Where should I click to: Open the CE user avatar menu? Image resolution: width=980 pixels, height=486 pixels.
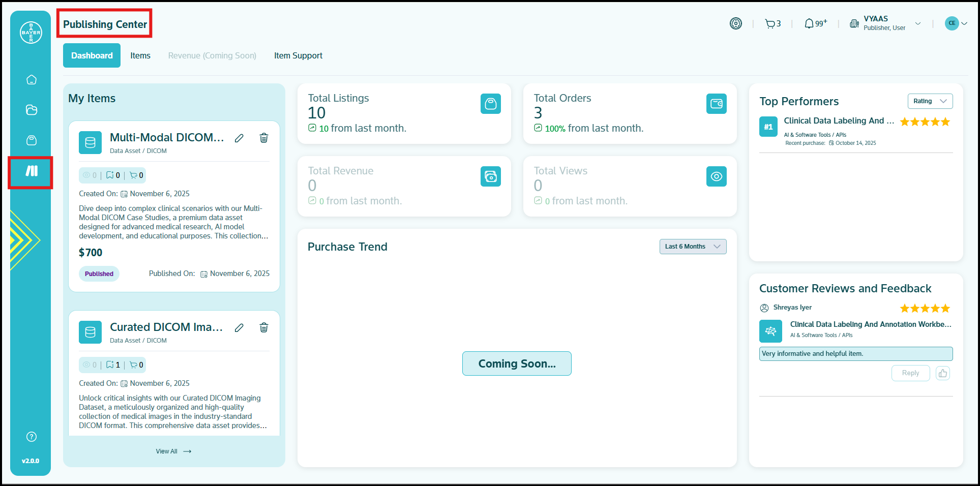(x=955, y=23)
